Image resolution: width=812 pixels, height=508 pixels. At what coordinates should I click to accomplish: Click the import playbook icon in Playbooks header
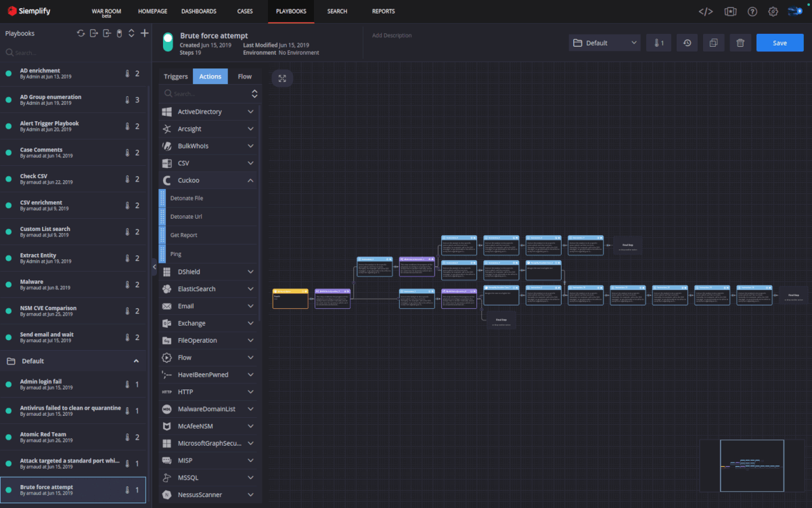tap(107, 33)
